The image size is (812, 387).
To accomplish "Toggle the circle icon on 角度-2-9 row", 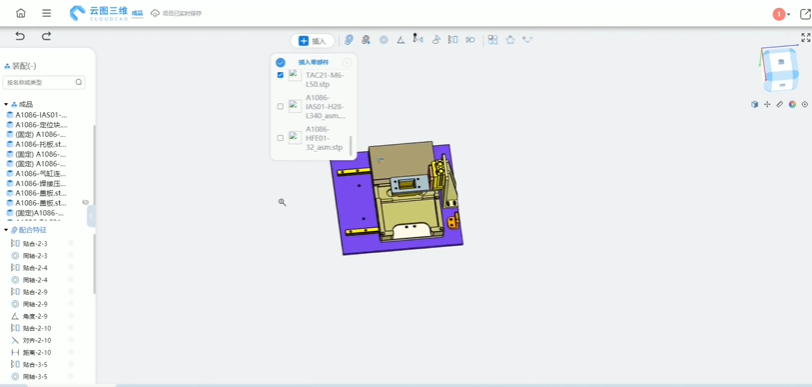I will [71, 316].
